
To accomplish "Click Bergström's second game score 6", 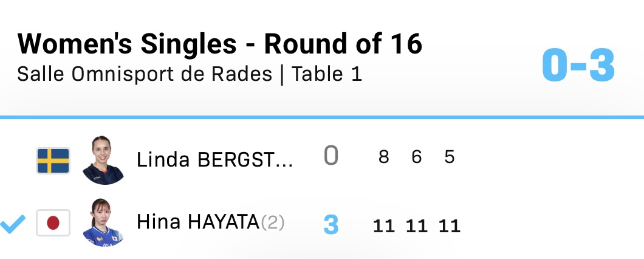I will click(x=417, y=157).
